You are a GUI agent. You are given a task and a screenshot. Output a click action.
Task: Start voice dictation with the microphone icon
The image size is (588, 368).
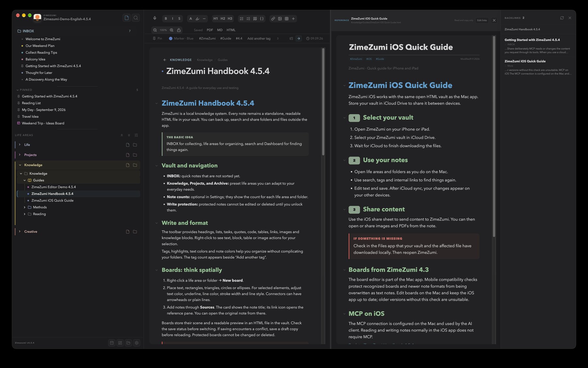155,19
